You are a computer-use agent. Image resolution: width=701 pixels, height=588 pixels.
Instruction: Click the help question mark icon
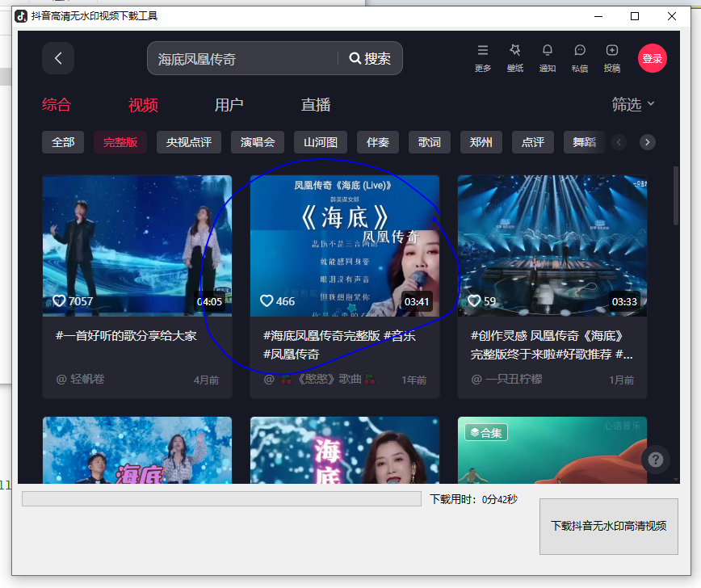656,460
